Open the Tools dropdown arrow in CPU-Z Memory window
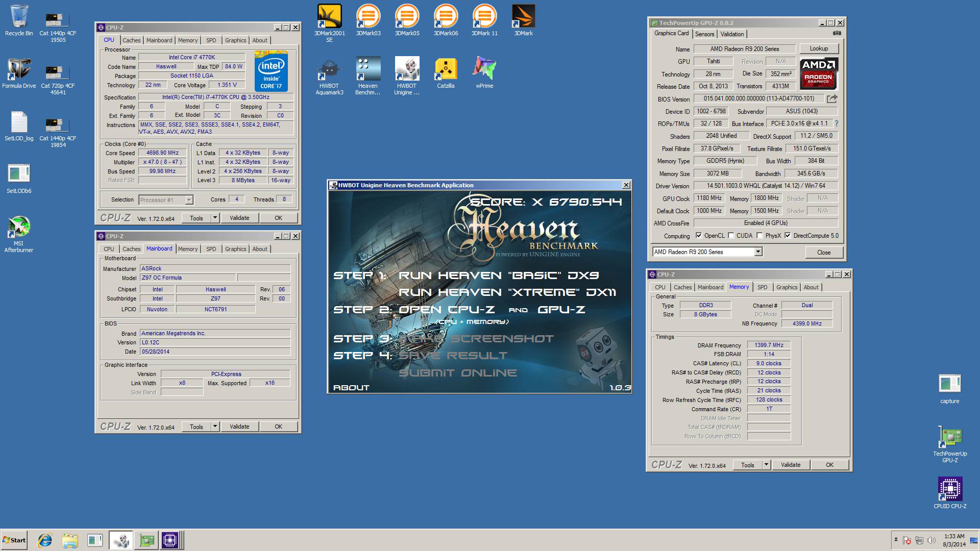980x551 pixels. point(766,465)
